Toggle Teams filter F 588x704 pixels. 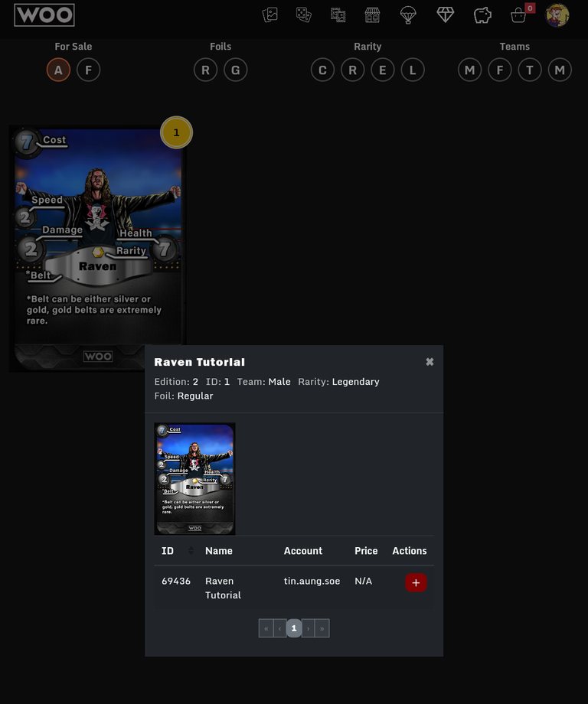coord(499,70)
